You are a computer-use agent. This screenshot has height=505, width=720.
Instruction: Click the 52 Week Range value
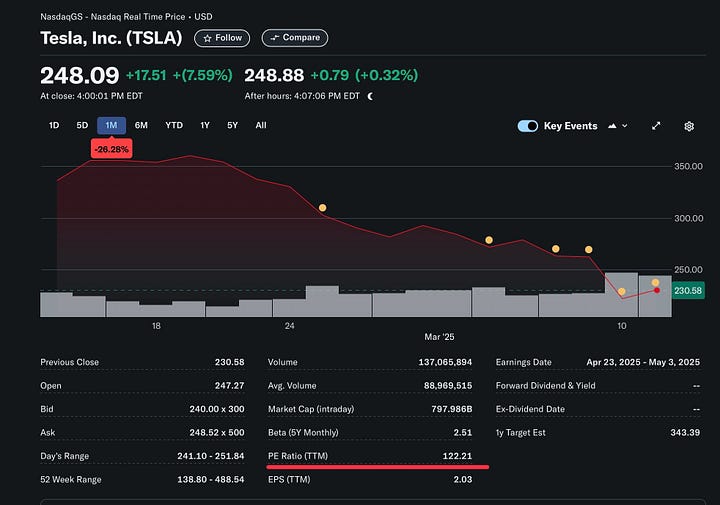point(211,479)
